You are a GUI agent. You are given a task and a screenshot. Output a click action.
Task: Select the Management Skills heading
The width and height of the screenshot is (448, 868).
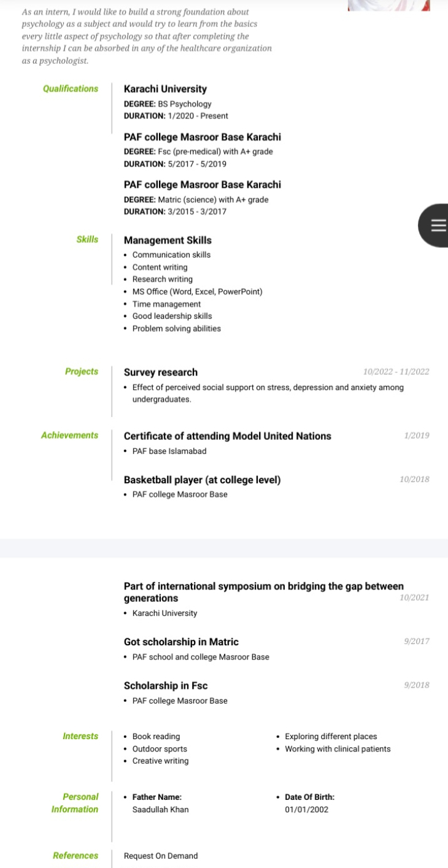(x=168, y=240)
